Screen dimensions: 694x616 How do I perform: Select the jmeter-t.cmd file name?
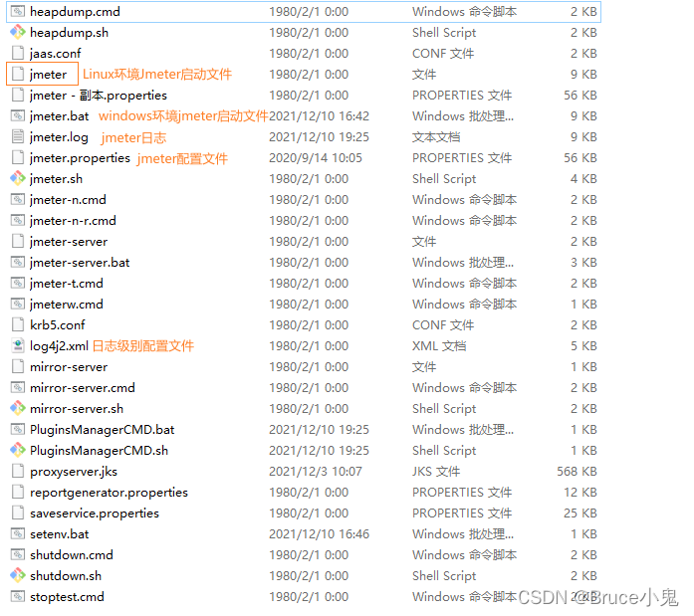tap(67, 283)
